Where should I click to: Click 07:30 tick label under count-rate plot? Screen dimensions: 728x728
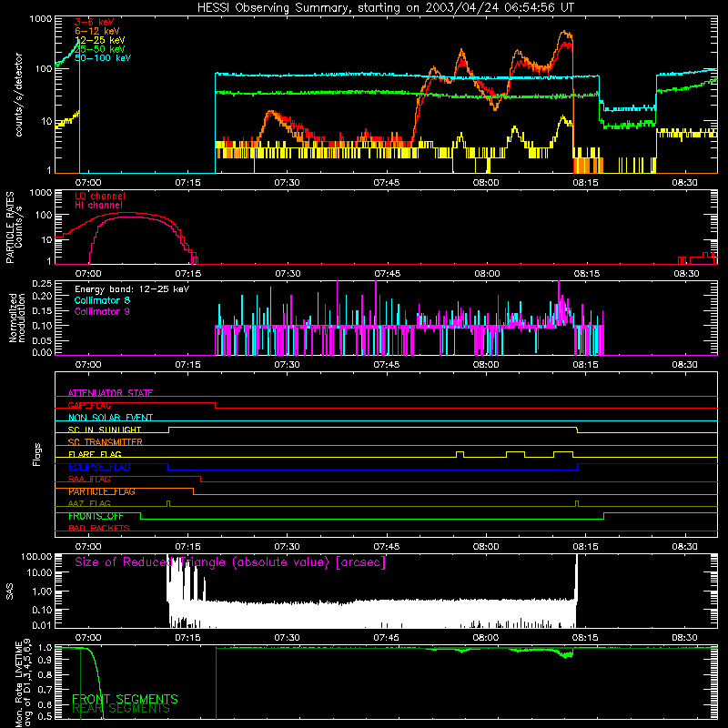coord(287,183)
